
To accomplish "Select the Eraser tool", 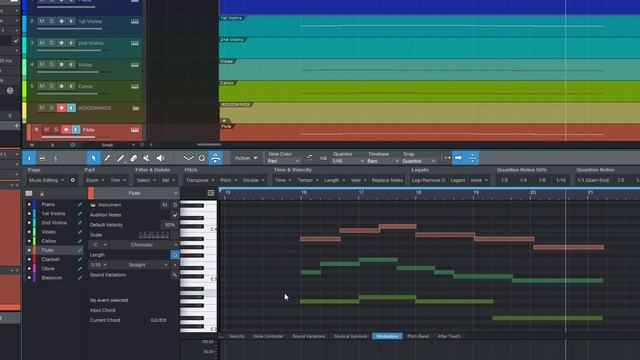I will tap(133, 158).
